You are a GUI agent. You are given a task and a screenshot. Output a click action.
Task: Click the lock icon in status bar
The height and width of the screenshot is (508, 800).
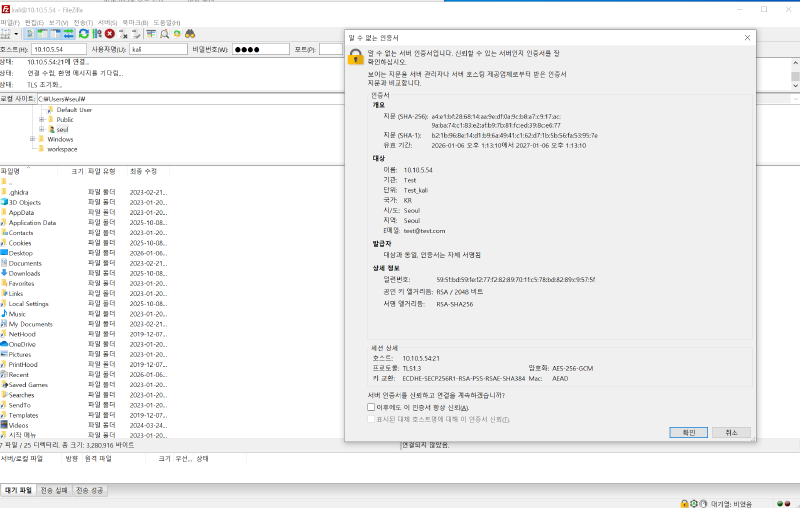pyautogui.click(x=683, y=503)
